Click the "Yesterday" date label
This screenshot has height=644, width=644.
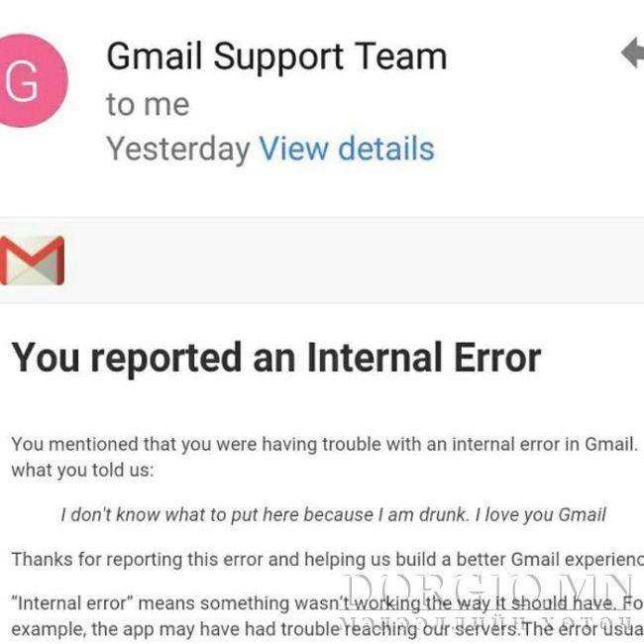(178, 150)
